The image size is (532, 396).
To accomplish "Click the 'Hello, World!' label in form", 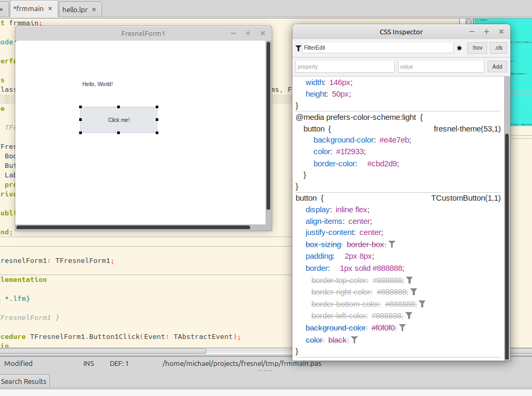I will tap(97, 84).
